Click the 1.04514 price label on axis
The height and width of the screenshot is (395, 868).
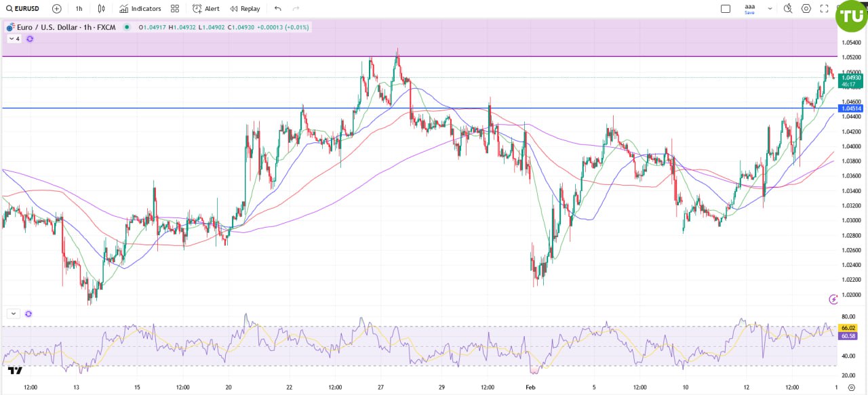[850, 108]
